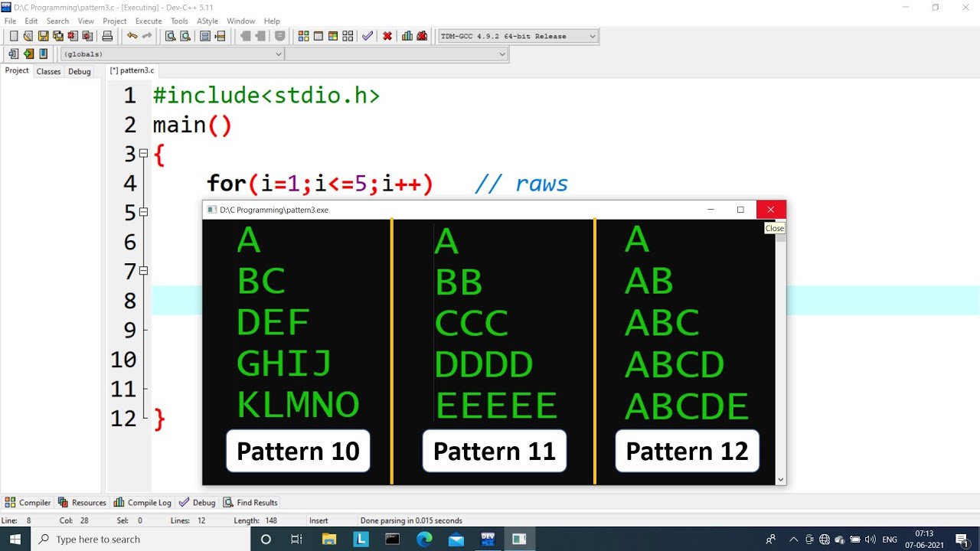This screenshot has height=551, width=980.
Task: Click the Redo toolbar arrow
Action: click(147, 36)
